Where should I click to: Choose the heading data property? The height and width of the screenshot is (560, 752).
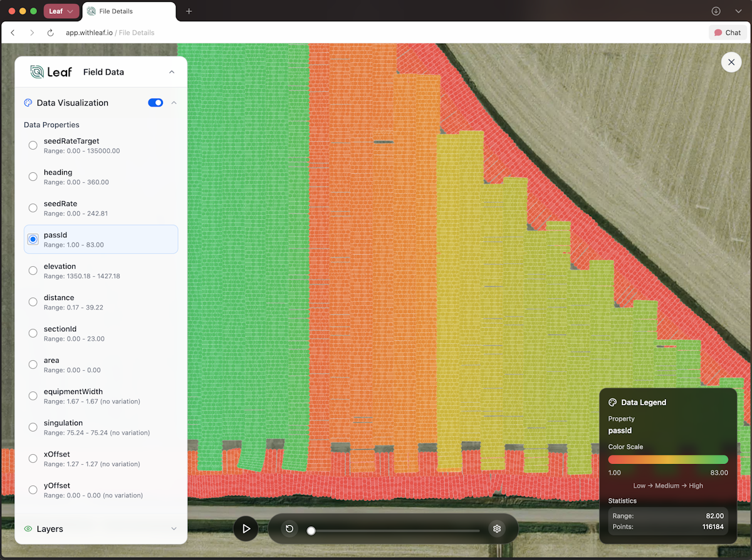click(x=33, y=177)
